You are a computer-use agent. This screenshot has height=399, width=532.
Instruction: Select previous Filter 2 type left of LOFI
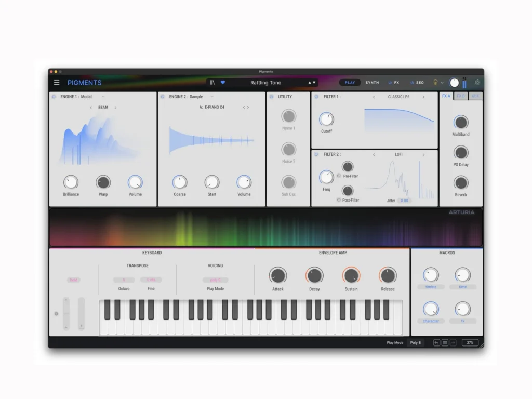(x=374, y=155)
